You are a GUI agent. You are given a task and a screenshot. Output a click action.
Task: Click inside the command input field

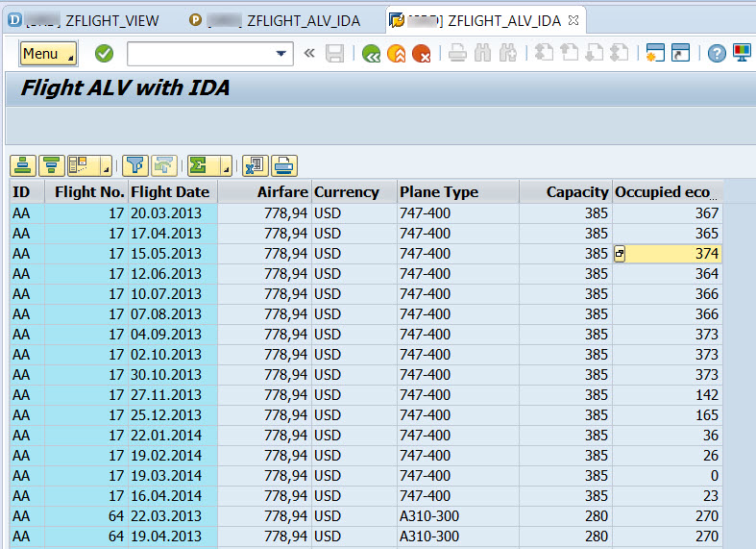click(x=199, y=54)
